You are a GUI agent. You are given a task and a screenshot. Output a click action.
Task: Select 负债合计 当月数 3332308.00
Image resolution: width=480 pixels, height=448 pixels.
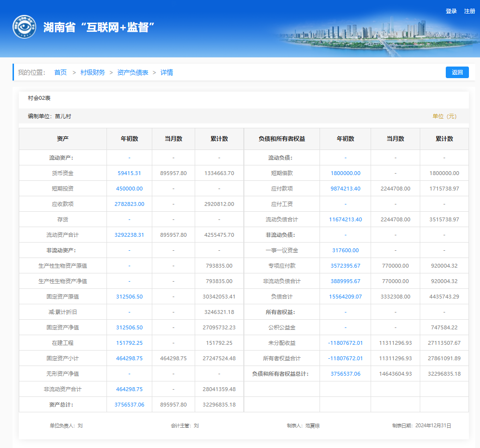396,297
